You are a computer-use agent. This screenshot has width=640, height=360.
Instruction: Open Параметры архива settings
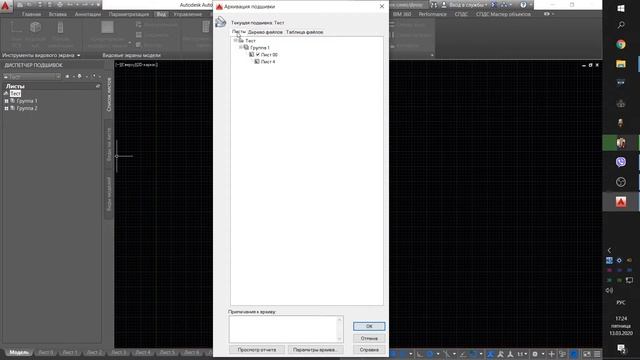pos(315,350)
